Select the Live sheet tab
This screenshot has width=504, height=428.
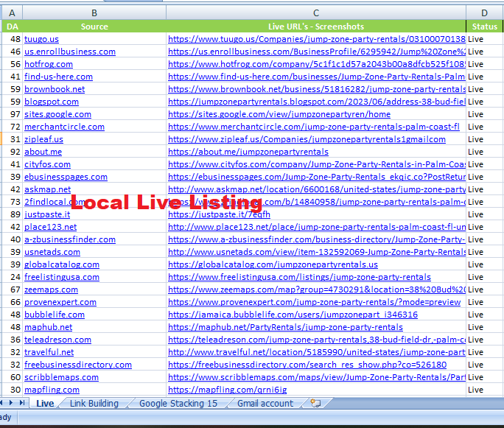tap(45, 403)
